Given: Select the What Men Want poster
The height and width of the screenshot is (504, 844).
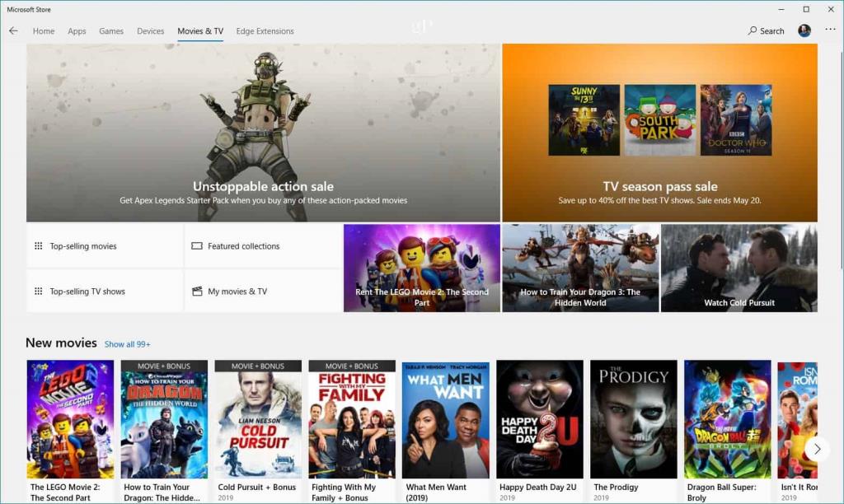Looking at the screenshot, I should click(x=446, y=419).
